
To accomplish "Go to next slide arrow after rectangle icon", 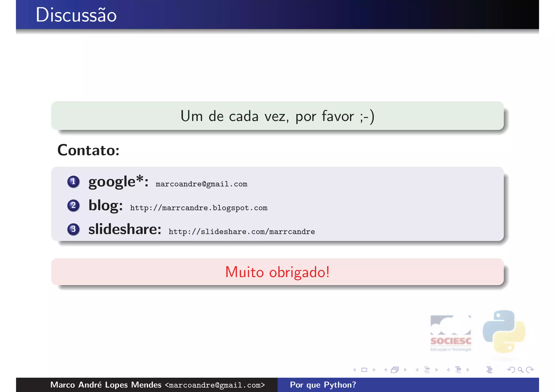I will tap(374, 370).
